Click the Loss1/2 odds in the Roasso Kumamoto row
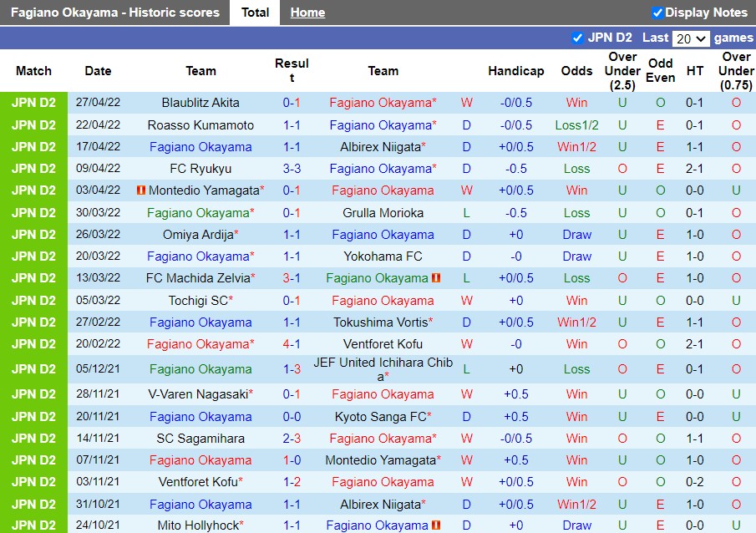 click(576, 124)
